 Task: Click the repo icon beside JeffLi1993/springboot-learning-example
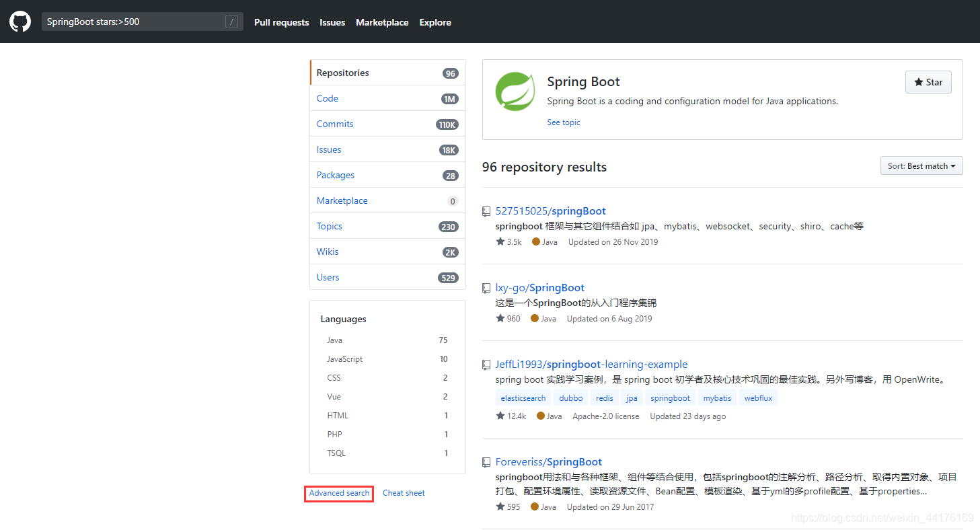coord(486,365)
